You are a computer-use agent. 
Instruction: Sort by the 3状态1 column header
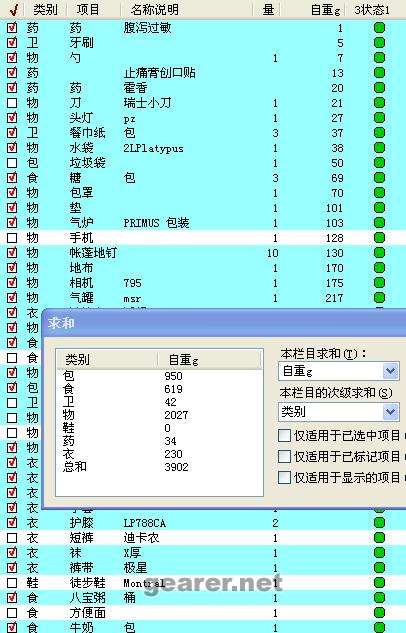[372, 9]
